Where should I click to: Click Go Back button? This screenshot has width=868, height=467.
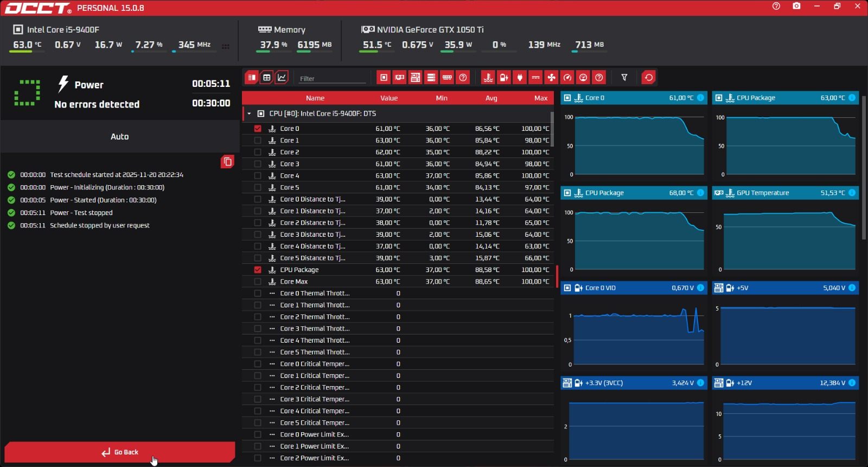(120, 452)
